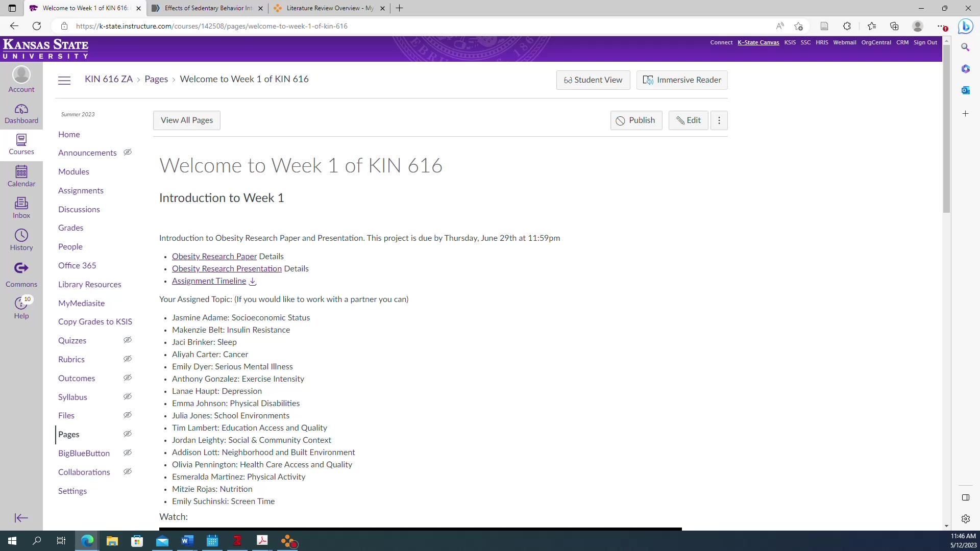Toggle visibility on Announcements menu item

[x=127, y=152]
